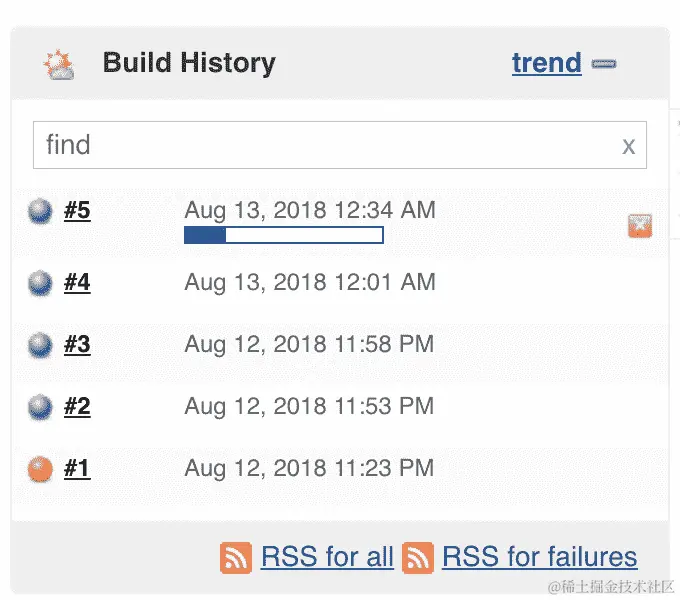
Task: Open the RSS for failures link
Action: point(539,557)
